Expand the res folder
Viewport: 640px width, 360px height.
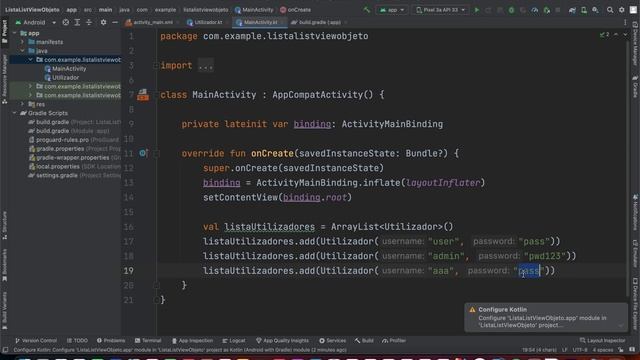[x=23, y=104]
